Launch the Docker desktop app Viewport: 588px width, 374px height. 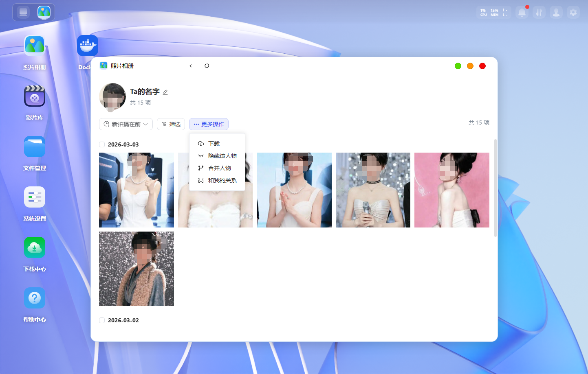tap(88, 46)
